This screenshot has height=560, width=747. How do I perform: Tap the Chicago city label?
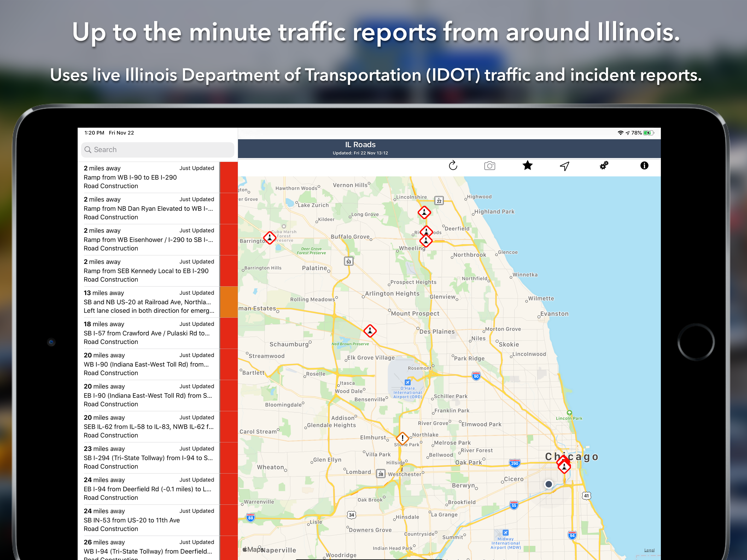(x=571, y=457)
